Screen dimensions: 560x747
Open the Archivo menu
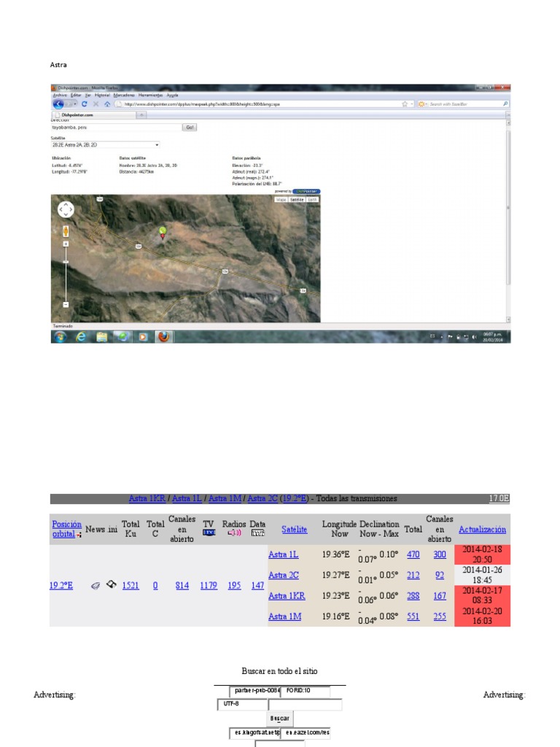(x=60, y=95)
